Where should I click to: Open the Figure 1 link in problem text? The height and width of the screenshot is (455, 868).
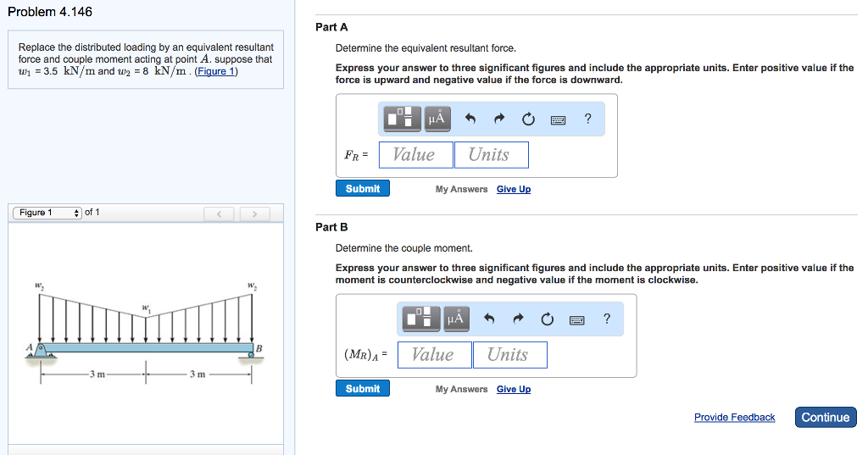click(x=216, y=71)
